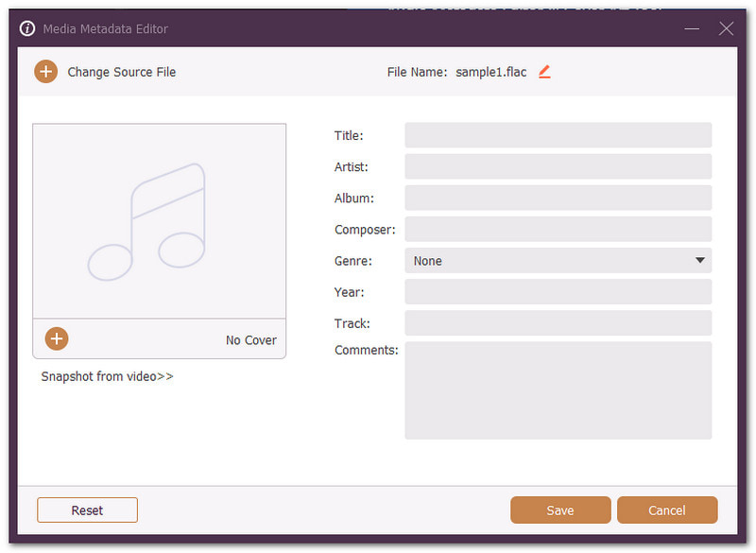Click the Track input field
756x553 pixels.
point(558,323)
